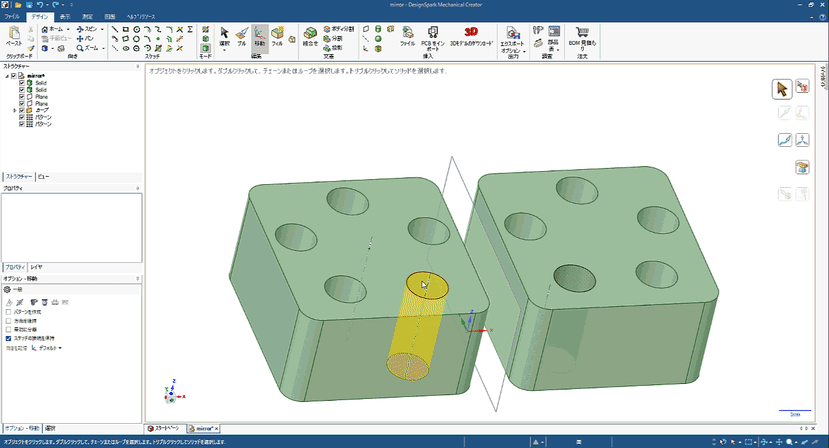Click the Move handle triad origin
The height and width of the screenshot is (448, 829).
[x=467, y=330]
